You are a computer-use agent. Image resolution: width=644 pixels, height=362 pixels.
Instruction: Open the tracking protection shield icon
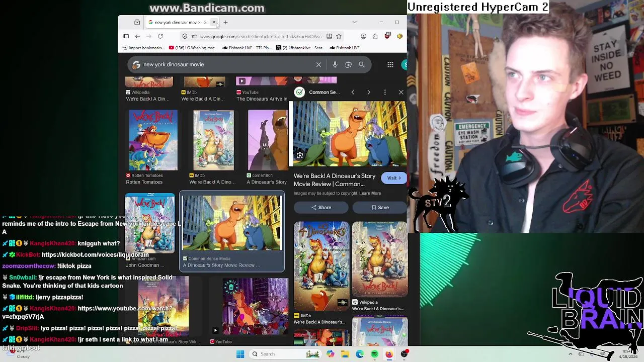tap(185, 36)
